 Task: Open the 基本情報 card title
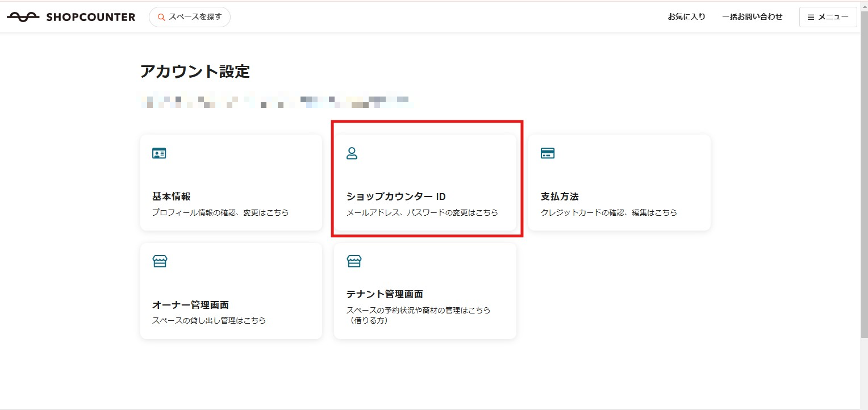point(171,196)
